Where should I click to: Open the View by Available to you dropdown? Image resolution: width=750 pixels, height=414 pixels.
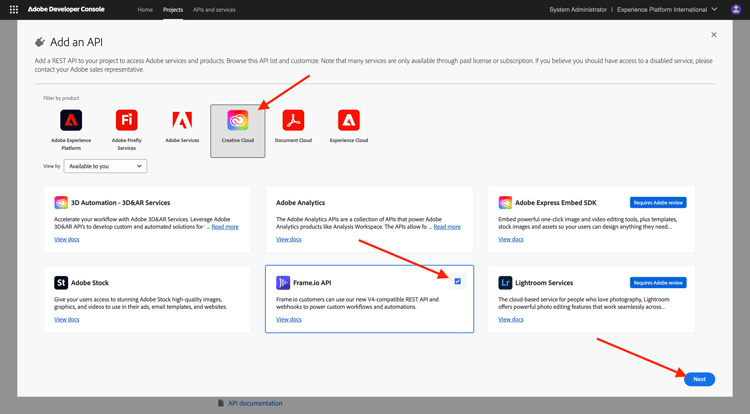coord(105,166)
